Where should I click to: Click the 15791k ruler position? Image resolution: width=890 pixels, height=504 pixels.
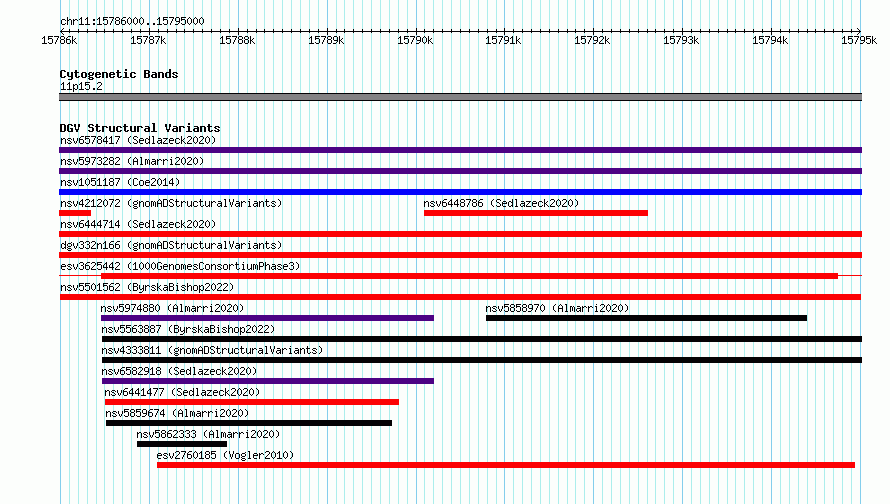pos(503,40)
